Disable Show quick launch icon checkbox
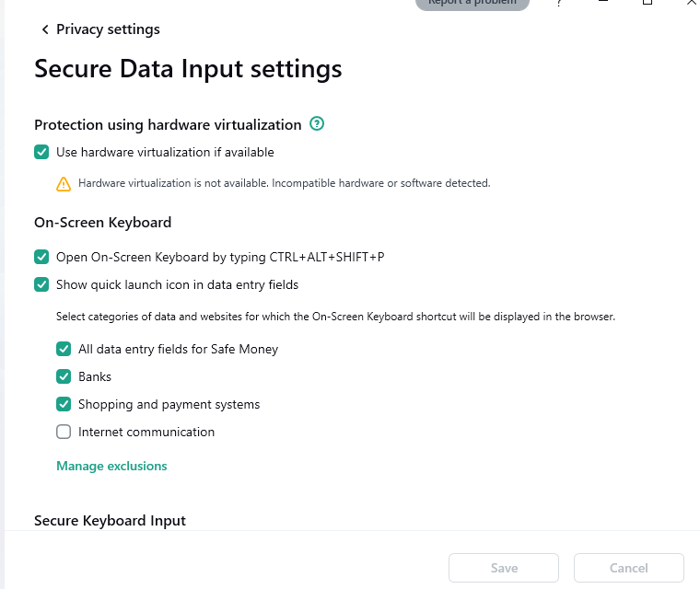 41,285
